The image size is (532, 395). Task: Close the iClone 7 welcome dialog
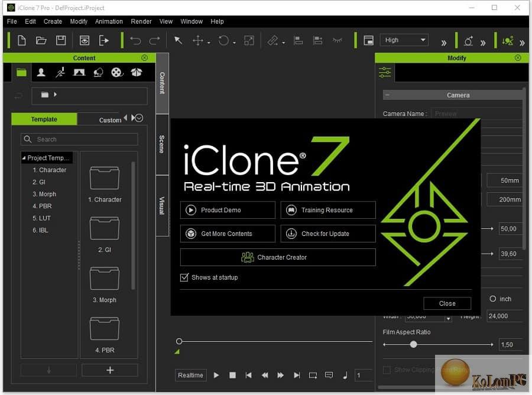click(447, 303)
